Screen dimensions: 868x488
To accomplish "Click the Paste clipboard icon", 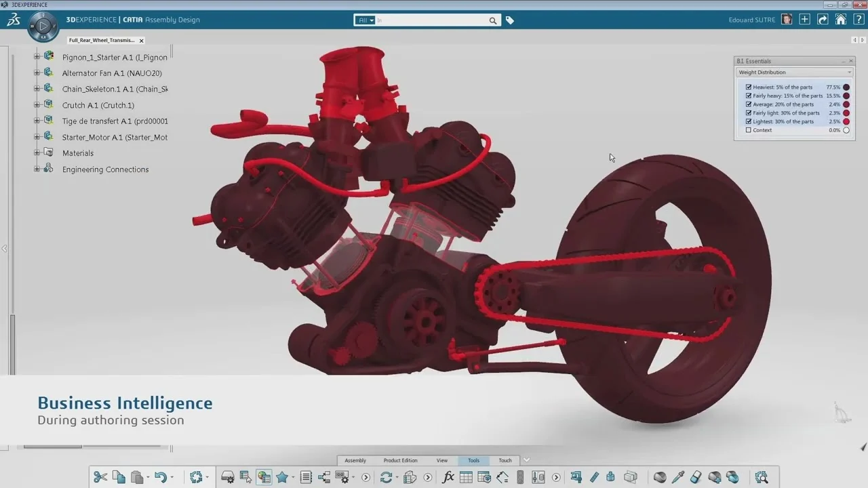I will coord(137,477).
